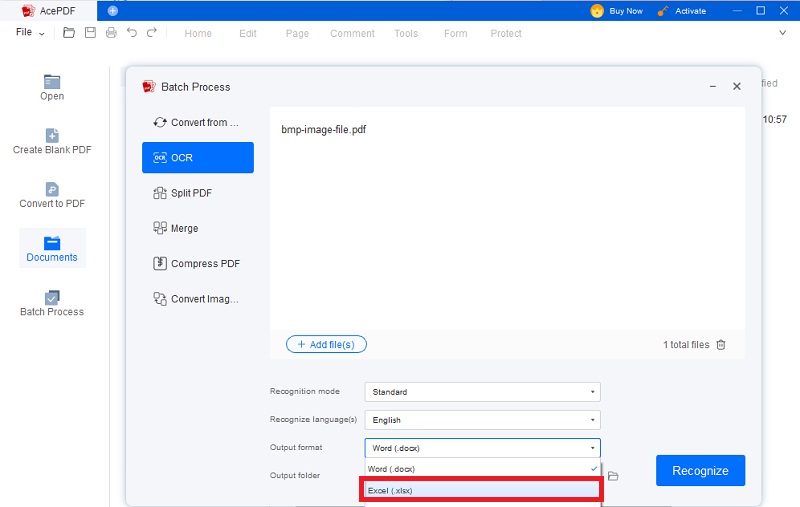800x507 pixels.
Task: Browse output folder with folder icon
Action: pos(613,476)
